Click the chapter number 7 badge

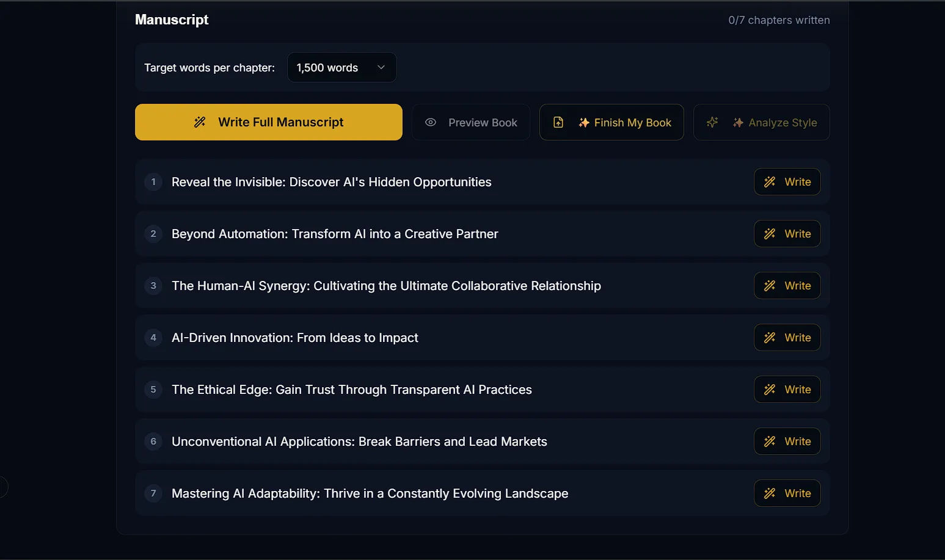[x=153, y=493]
